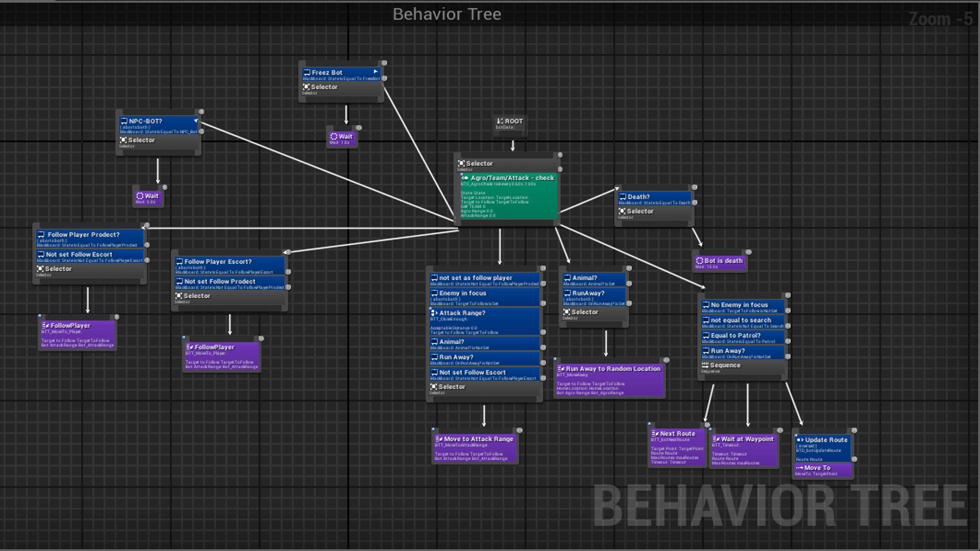Click the Equal to Patrol? decorator
The height and width of the screenshot is (551, 980).
pyautogui.click(x=743, y=338)
